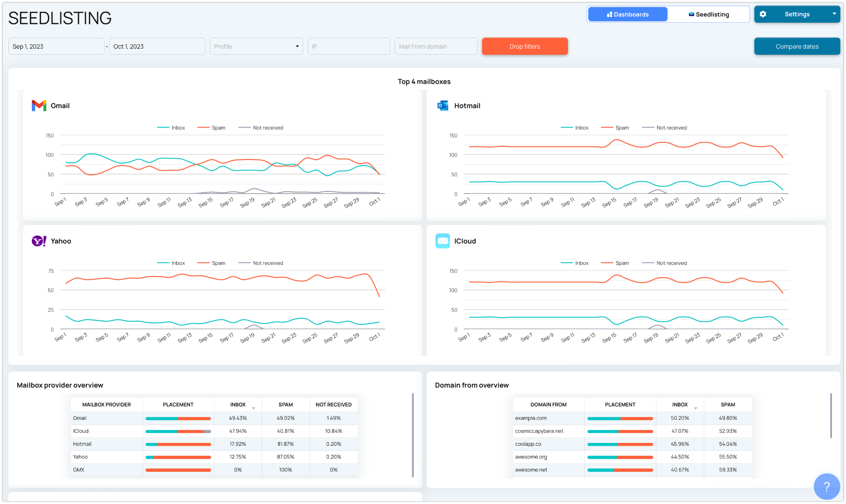Click the Drop filters button
The height and width of the screenshot is (504, 846).
[524, 46]
